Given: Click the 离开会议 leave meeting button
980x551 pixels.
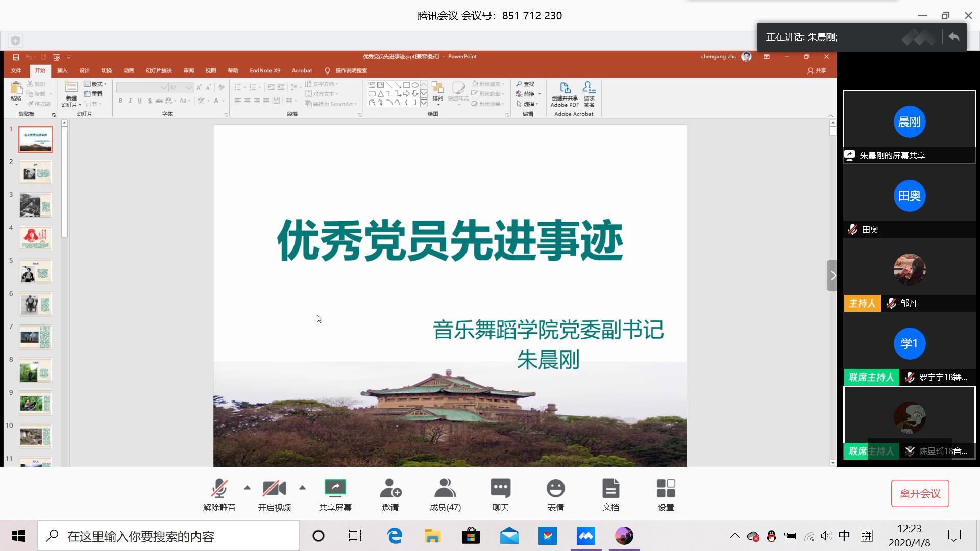Looking at the screenshot, I should [x=920, y=493].
